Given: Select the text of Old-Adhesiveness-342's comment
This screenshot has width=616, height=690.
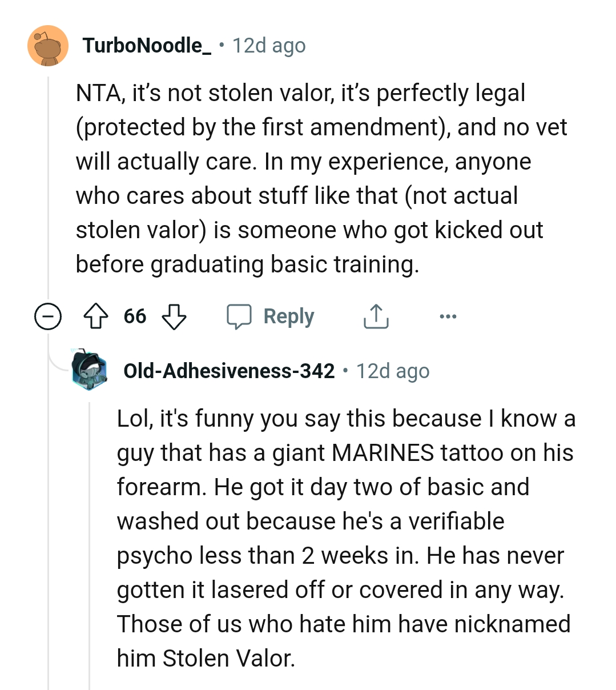Looking at the screenshot, I should [343, 537].
